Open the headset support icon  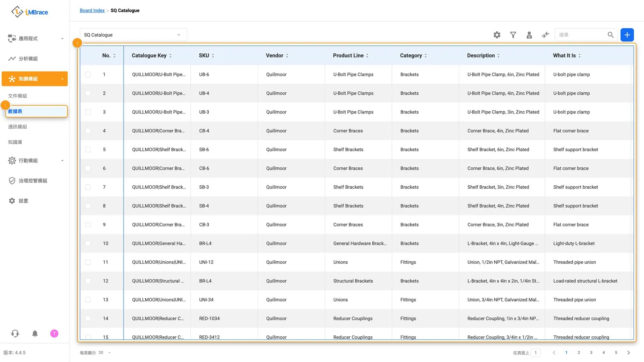tap(15, 333)
